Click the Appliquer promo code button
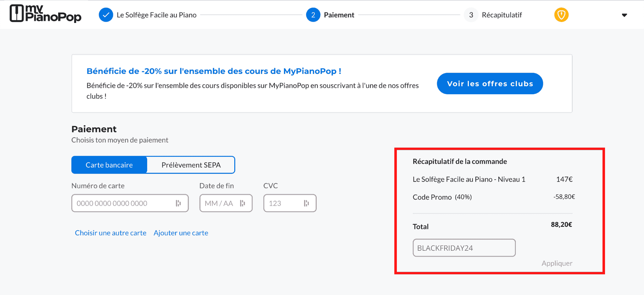644x295 pixels. coord(557,263)
